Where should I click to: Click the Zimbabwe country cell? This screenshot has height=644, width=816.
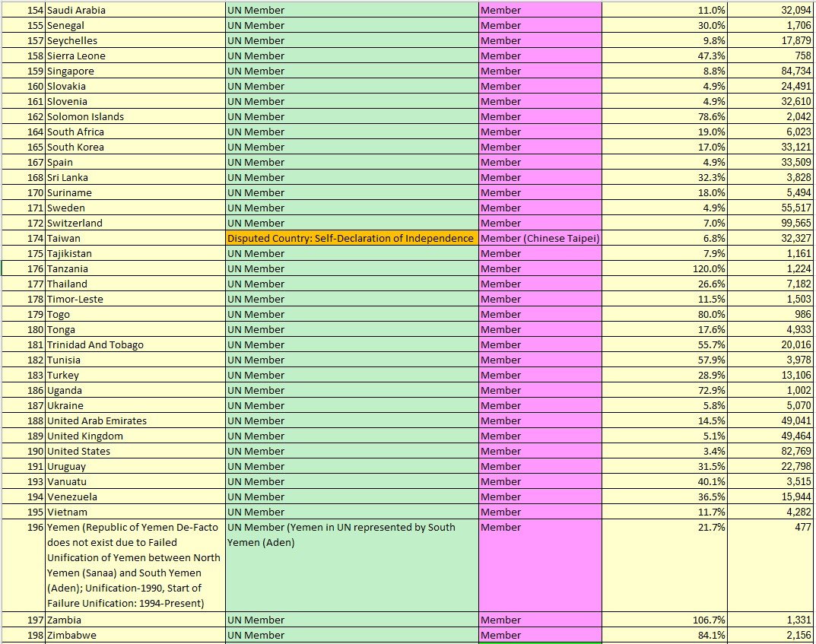click(x=135, y=635)
